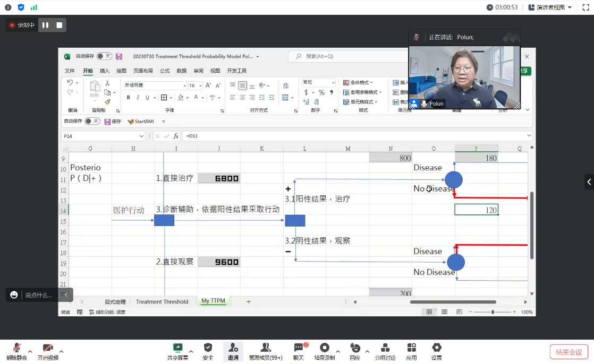594x364 pixels.
Task: Open the font name dropdown
Action: click(x=184, y=85)
